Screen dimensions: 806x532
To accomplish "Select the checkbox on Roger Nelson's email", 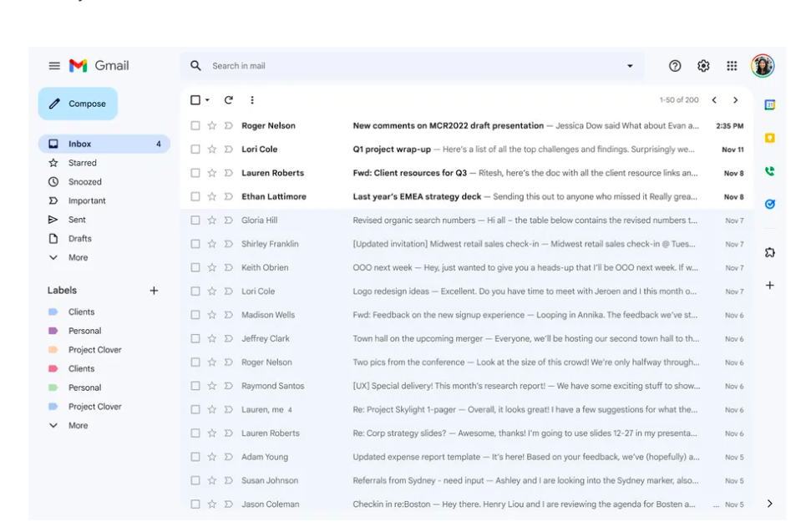I will 195,125.
